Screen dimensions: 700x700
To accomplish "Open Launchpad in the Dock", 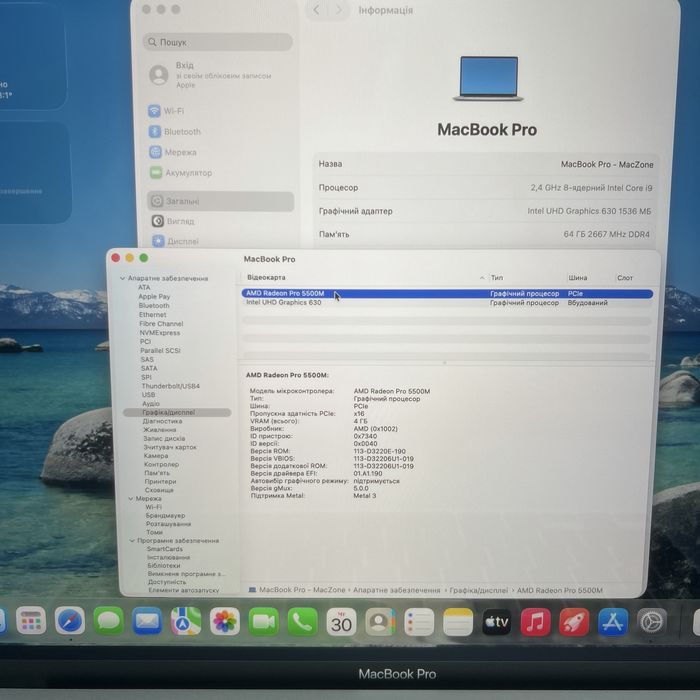I will tap(31, 621).
